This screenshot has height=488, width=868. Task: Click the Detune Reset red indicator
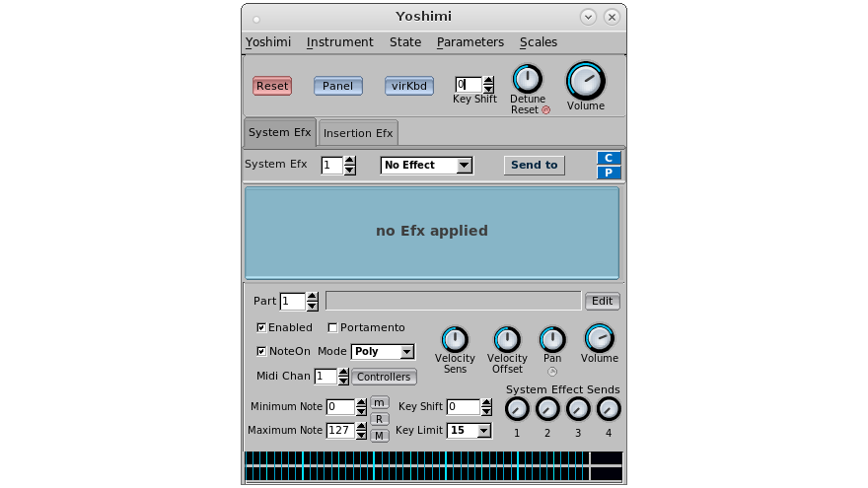545,109
